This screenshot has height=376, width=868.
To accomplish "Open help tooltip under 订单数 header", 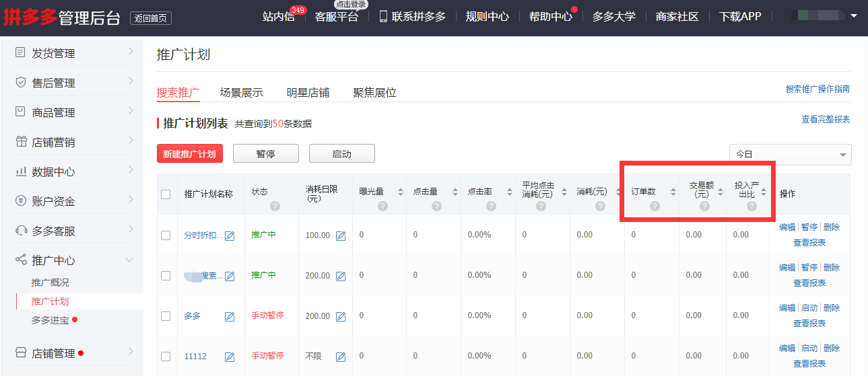I will click(655, 206).
